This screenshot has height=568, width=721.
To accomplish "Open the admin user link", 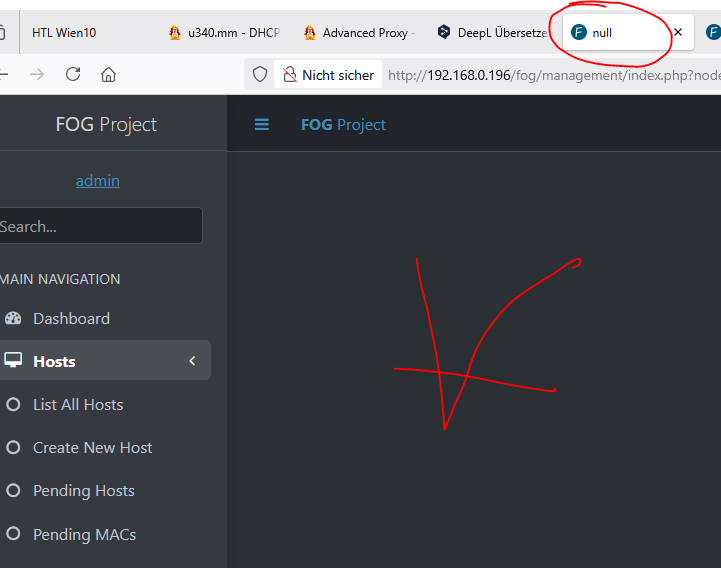I will pos(97,180).
